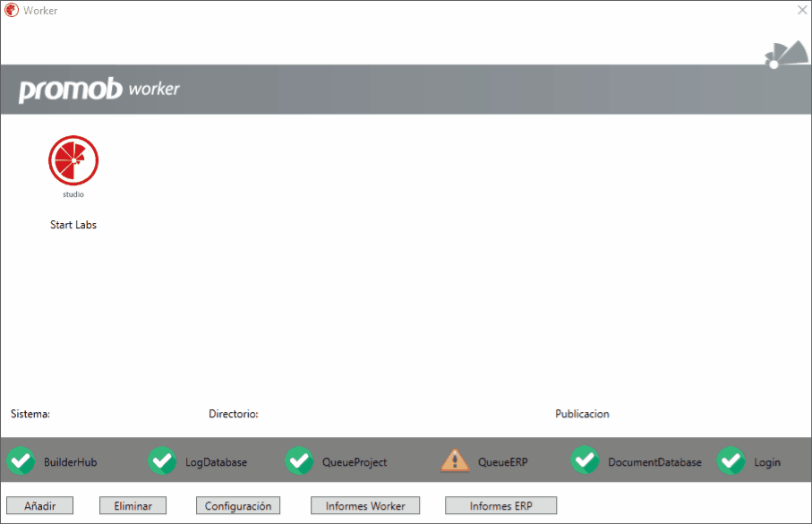Open Informes ERP reports
812x524 pixels.
click(500, 505)
